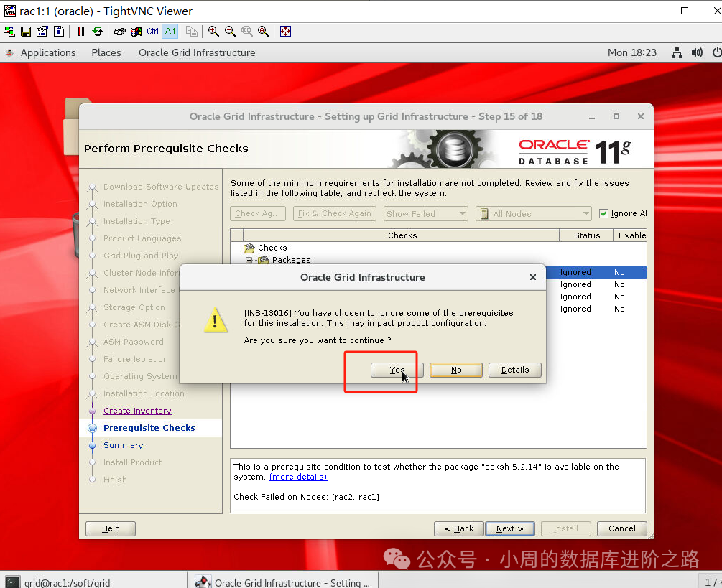Click the Zoom out magnifier icon

(x=230, y=32)
